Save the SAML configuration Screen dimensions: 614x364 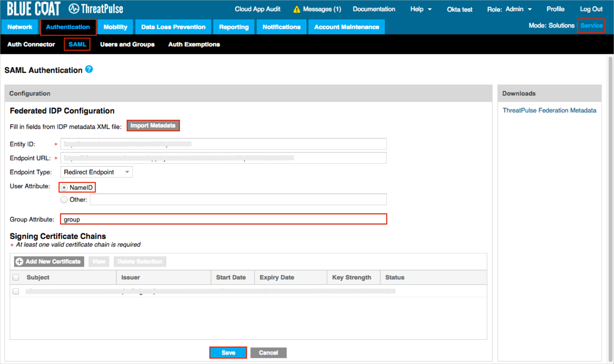228,353
